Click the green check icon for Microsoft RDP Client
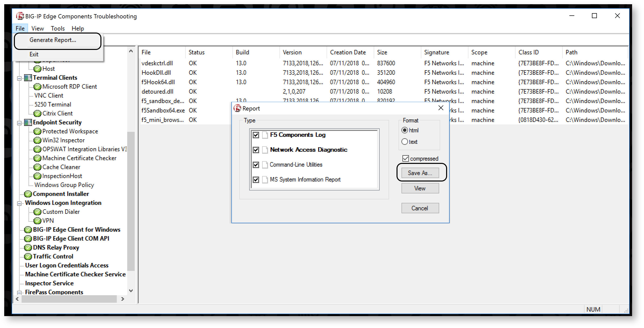This screenshot has width=644, height=328. 37,87
